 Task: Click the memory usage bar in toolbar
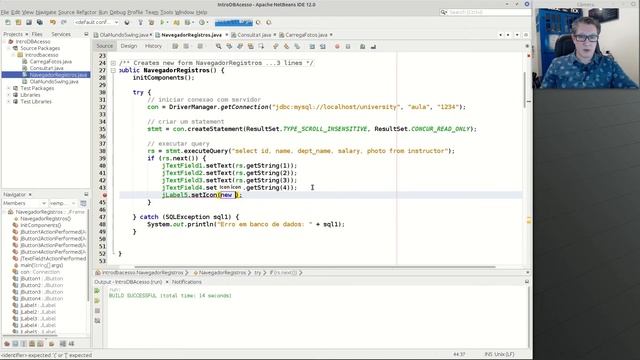click(234, 22)
